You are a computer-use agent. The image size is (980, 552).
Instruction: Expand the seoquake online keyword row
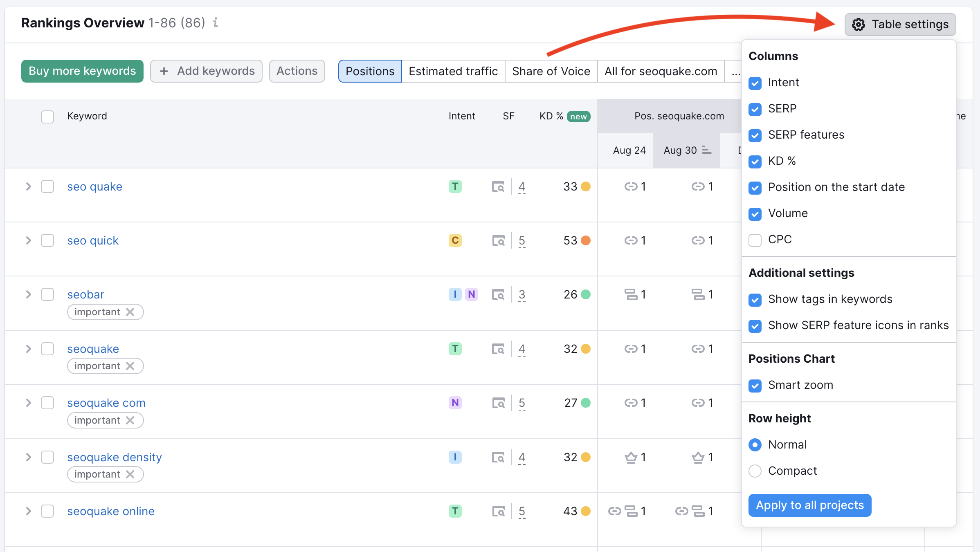coord(27,511)
